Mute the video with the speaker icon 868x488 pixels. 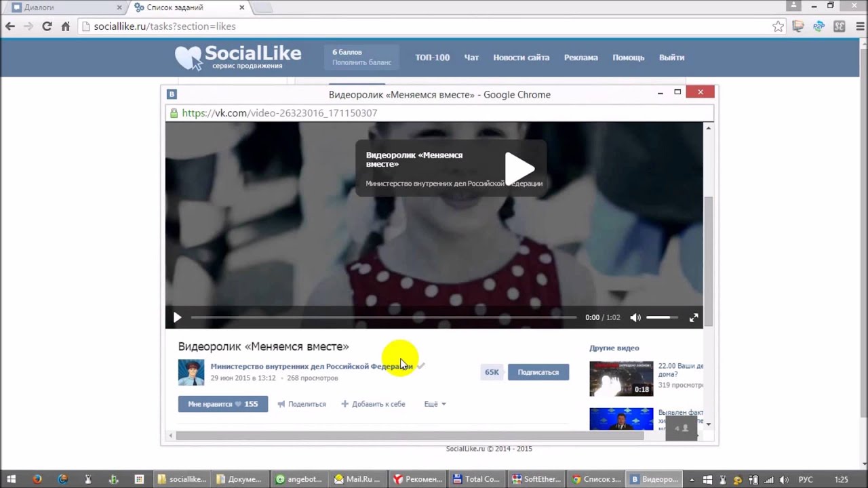point(635,317)
